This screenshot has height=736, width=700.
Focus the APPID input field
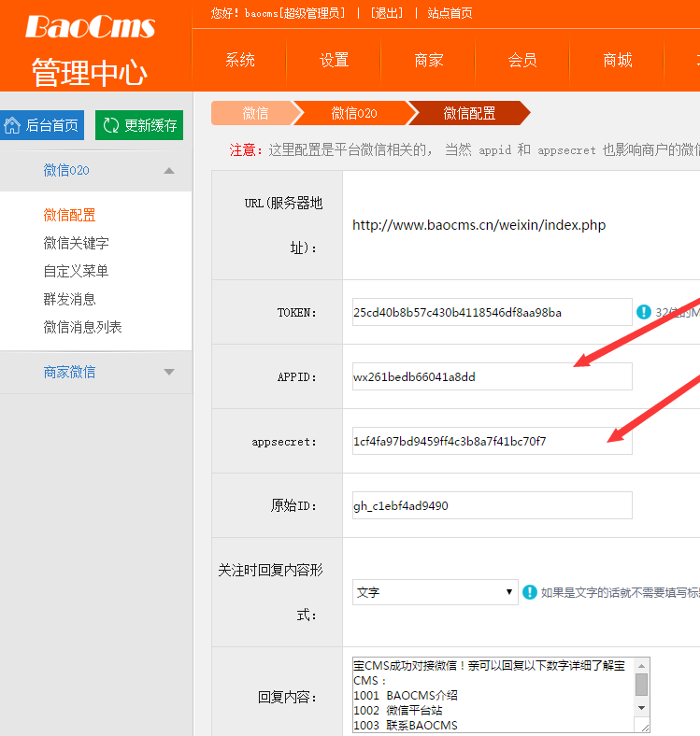[x=493, y=376]
